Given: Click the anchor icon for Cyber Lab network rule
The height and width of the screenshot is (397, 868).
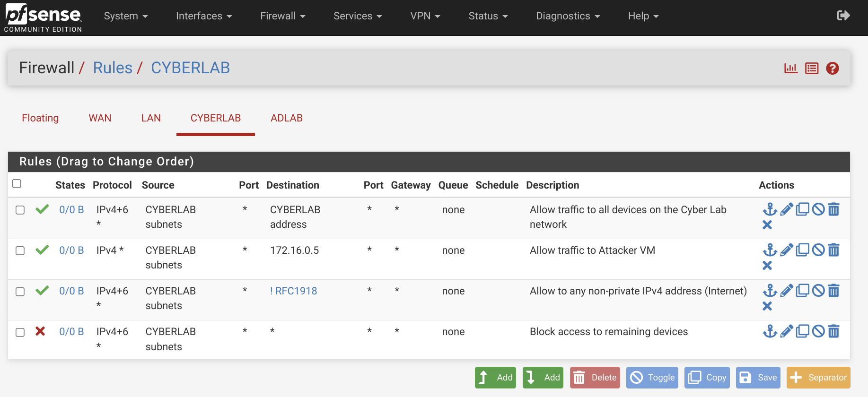Looking at the screenshot, I should point(770,209).
